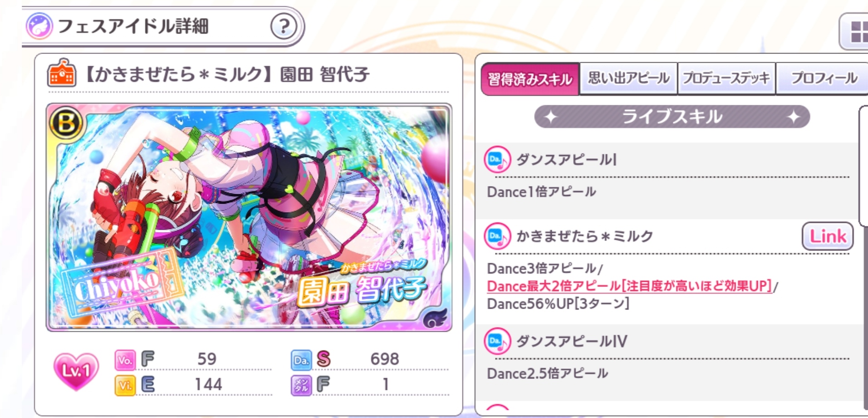Switch to the 思い出アピール tab

[x=628, y=78]
